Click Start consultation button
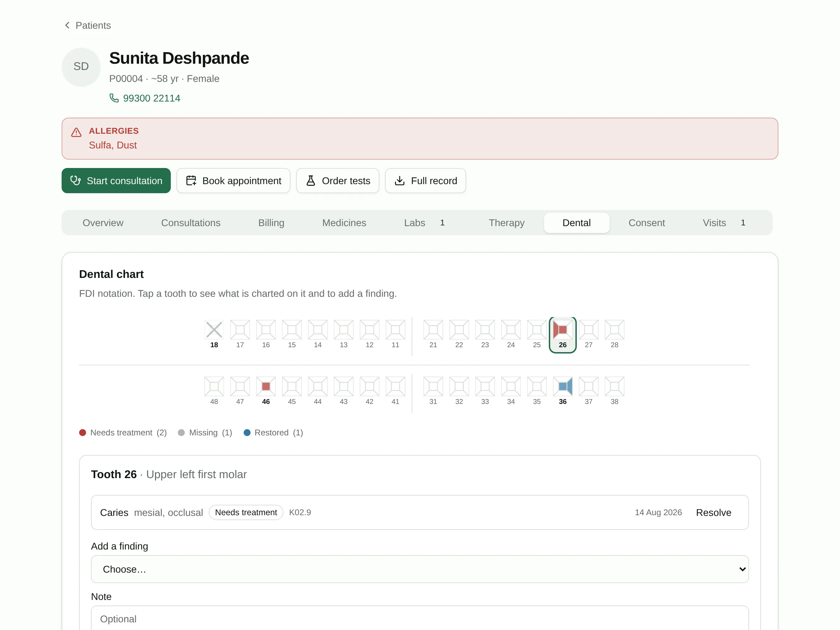This screenshot has width=840, height=630. [116, 181]
